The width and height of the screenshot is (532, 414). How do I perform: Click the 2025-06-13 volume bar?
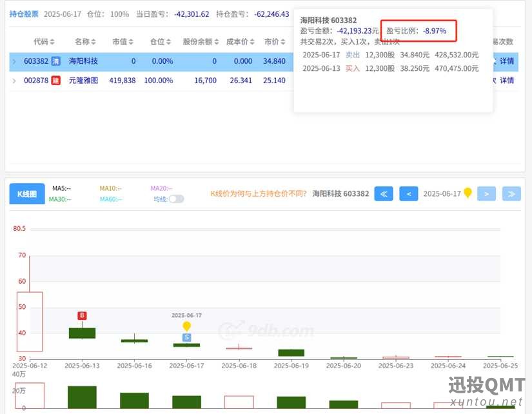[x=82, y=397]
